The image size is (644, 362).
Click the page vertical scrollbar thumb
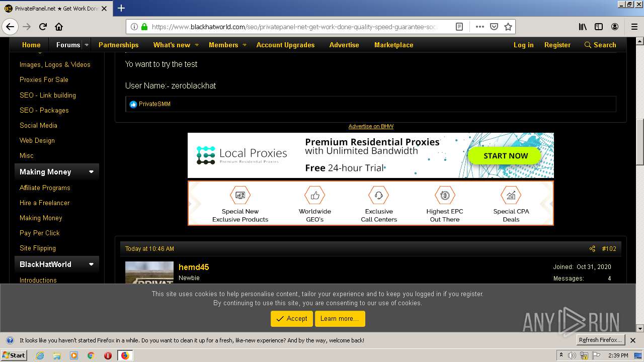coord(640,142)
